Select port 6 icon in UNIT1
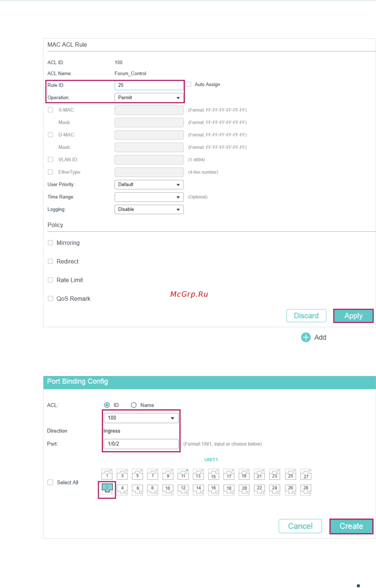376x588 pixels. click(138, 490)
